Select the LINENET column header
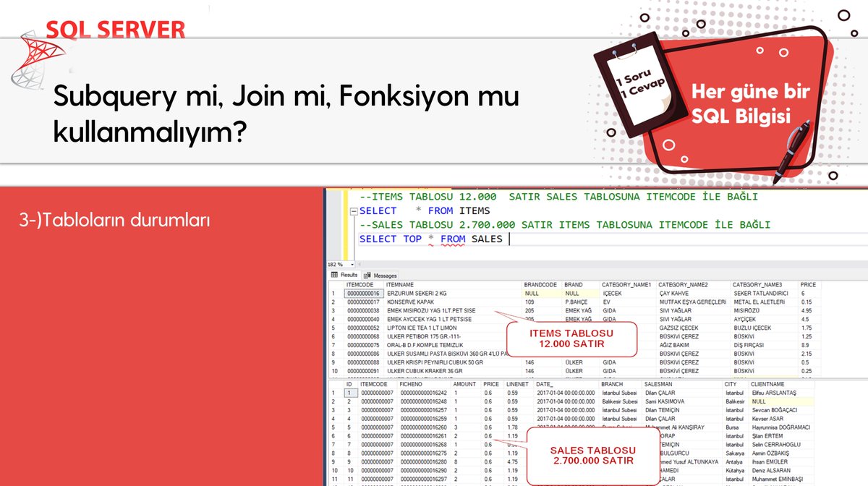The image size is (868, 486). pos(518,385)
